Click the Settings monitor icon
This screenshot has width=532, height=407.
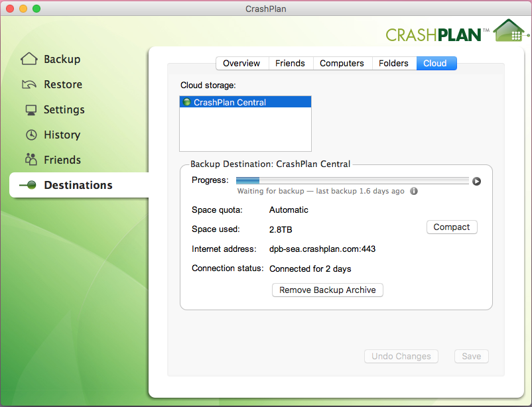pos(31,109)
